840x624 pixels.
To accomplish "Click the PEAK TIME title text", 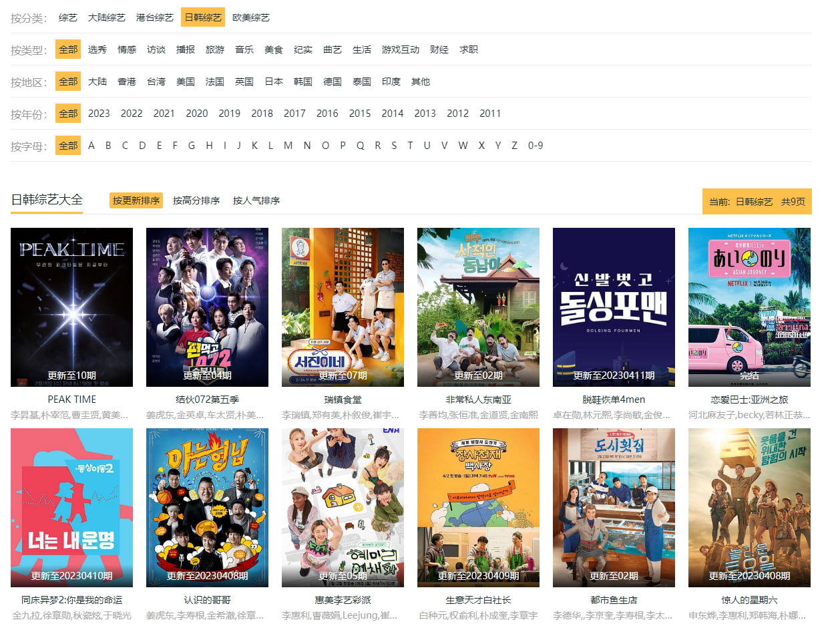I will click(71, 400).
